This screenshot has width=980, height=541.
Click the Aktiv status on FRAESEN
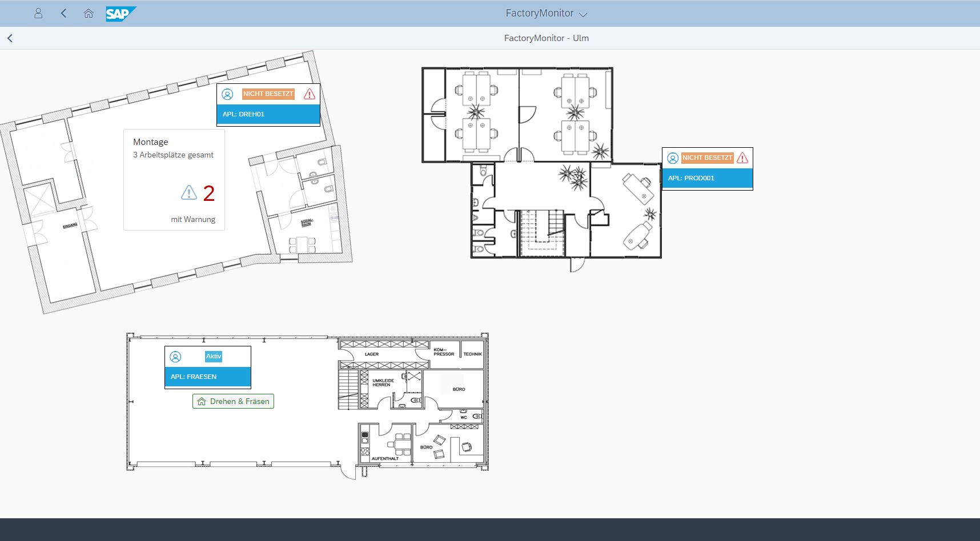[x=213, y=356]
